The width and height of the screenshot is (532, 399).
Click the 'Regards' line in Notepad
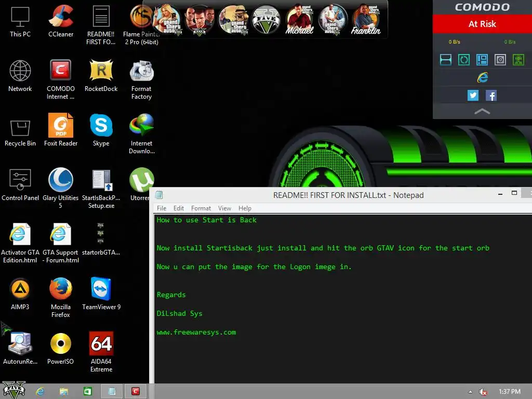point(171,295)
